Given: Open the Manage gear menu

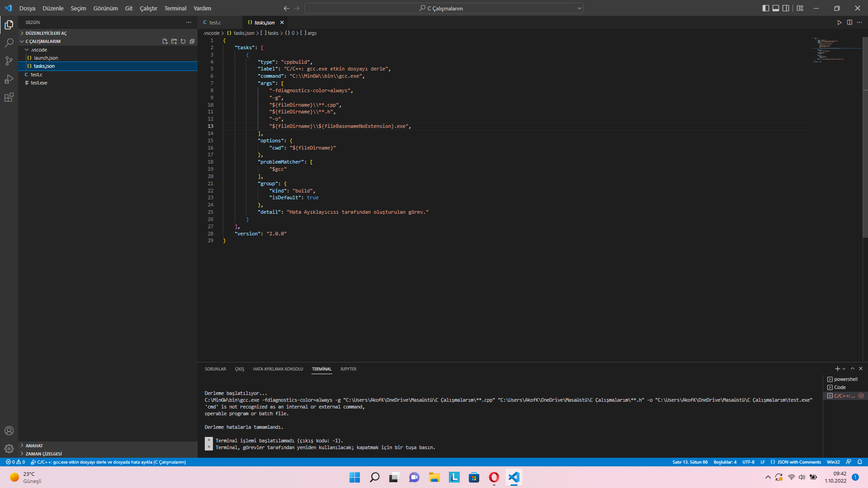Looking at the screenshot, I should (9, 449).
